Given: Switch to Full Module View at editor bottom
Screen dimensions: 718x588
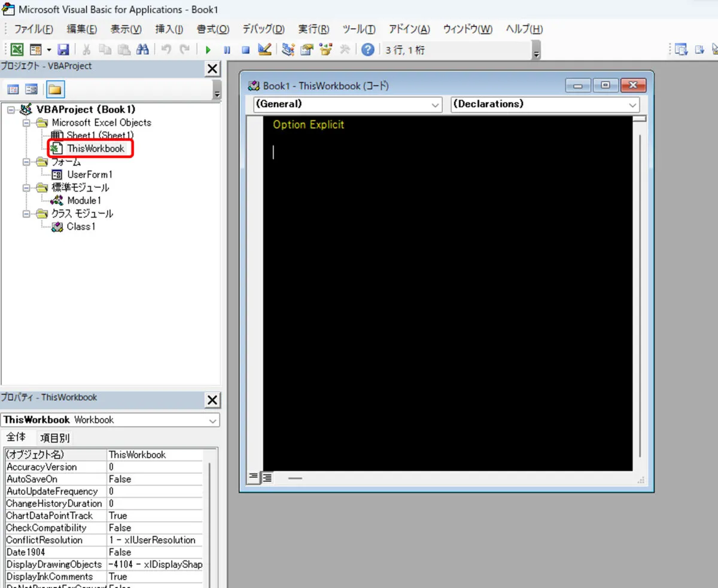Looking at the screenshot, I should pyautogui.click(x=266, y=477).
